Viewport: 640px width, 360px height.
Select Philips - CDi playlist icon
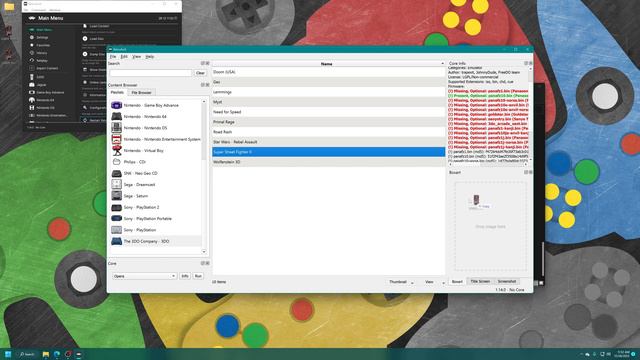click(x=116, y=162)
